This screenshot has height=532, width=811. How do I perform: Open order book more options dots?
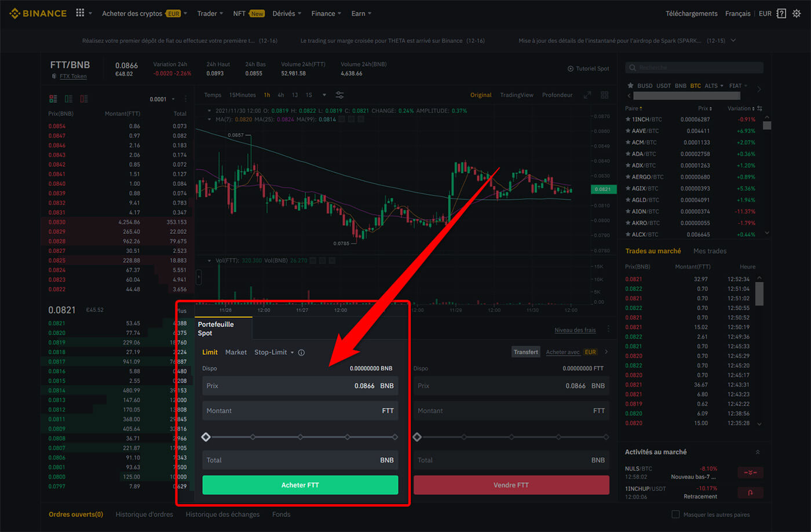pyautogui.click(x=186, y=99)
